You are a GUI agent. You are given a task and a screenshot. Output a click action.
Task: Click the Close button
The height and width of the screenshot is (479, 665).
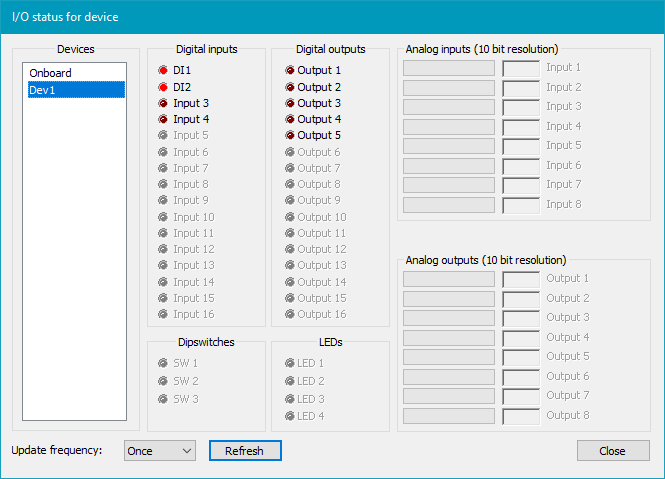click(x=613, y=451)
